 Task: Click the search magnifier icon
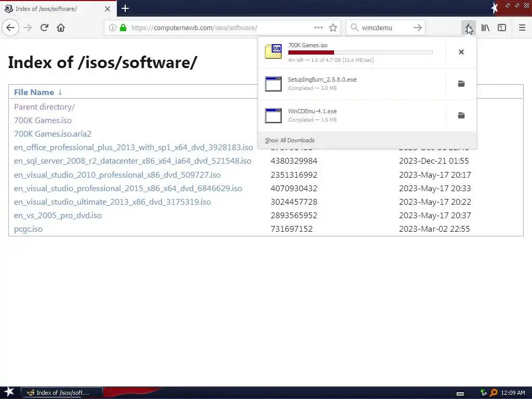pyautogui.click(x=354, y=28)
